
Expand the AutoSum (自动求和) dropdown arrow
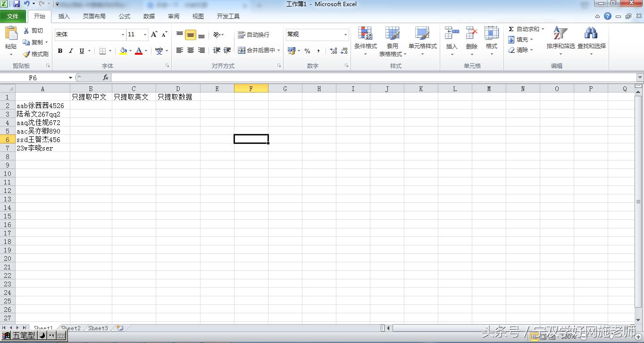(543, 29)
